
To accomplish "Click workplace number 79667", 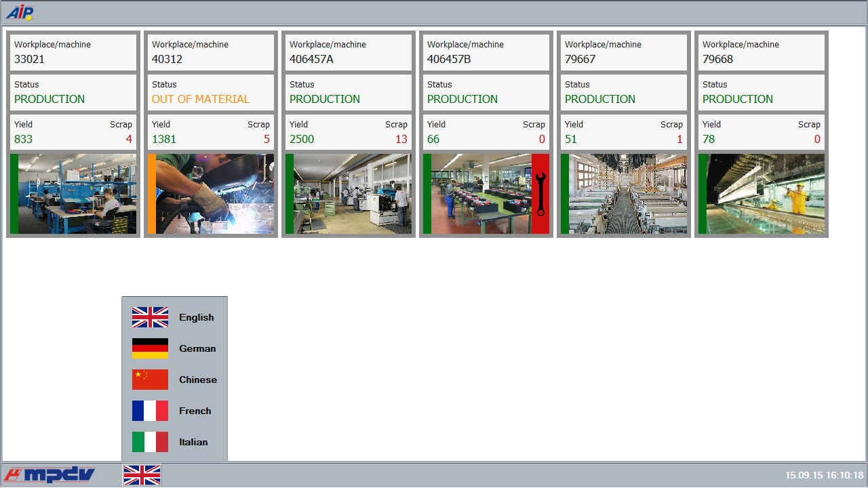I will point(580,59).
